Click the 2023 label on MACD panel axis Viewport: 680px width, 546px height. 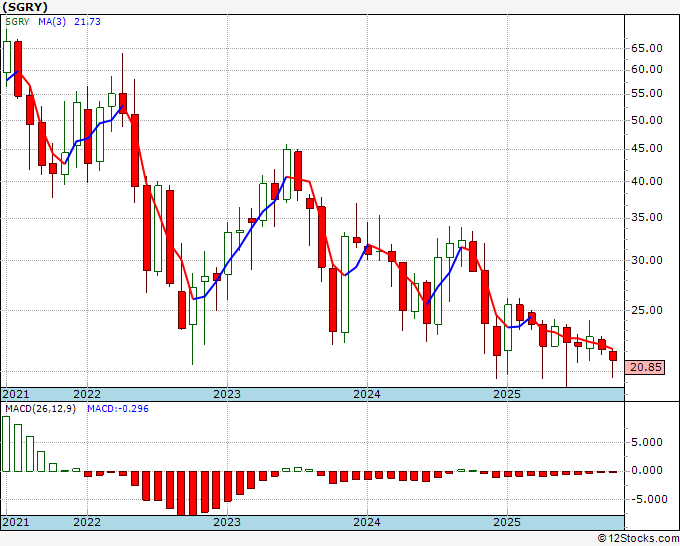pyautogui.click(x=227, y=522)
